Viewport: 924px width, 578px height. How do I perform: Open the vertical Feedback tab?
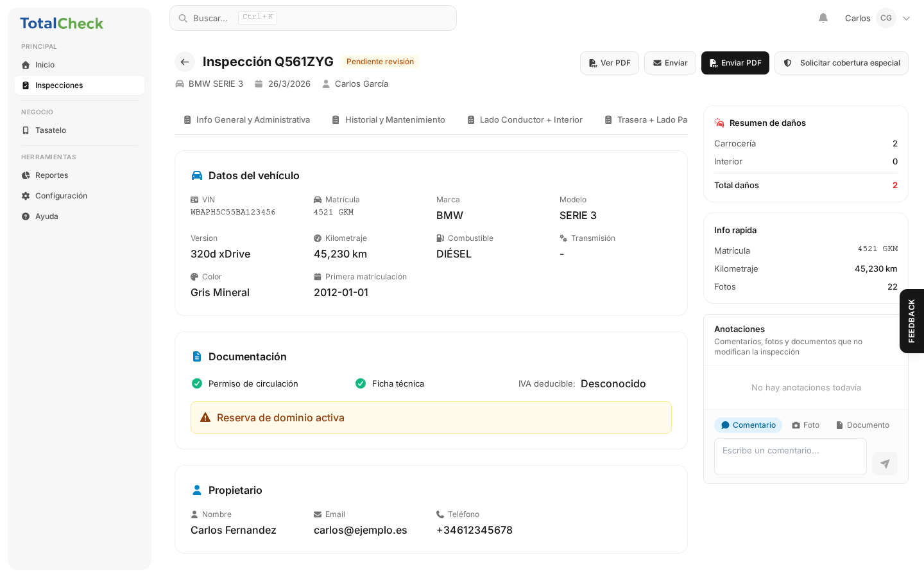coord(911,320)
